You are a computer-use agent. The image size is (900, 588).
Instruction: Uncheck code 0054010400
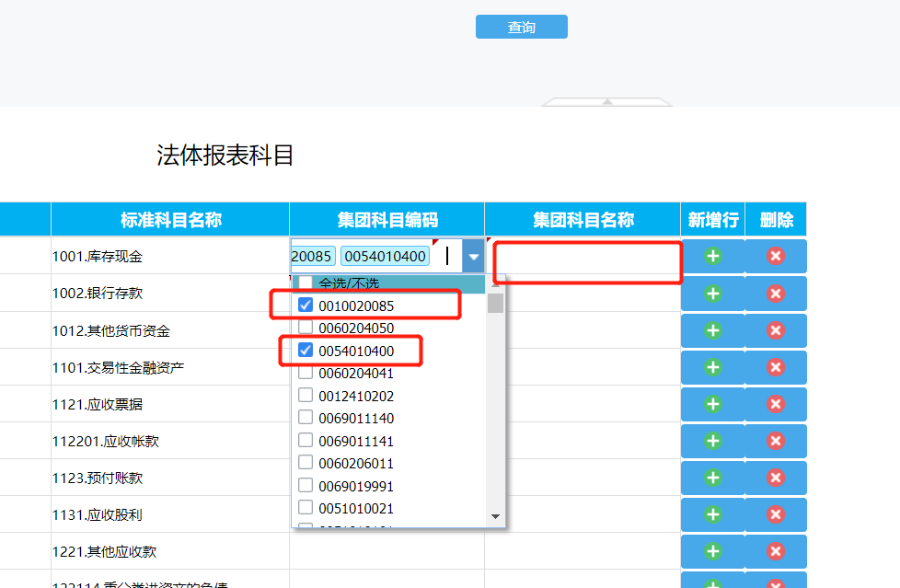point(306,351)
